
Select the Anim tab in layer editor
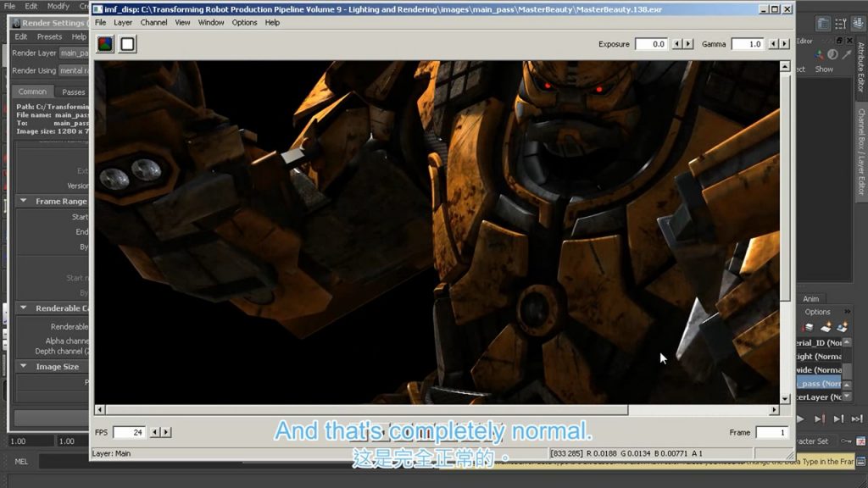click(x=811, y=299)
